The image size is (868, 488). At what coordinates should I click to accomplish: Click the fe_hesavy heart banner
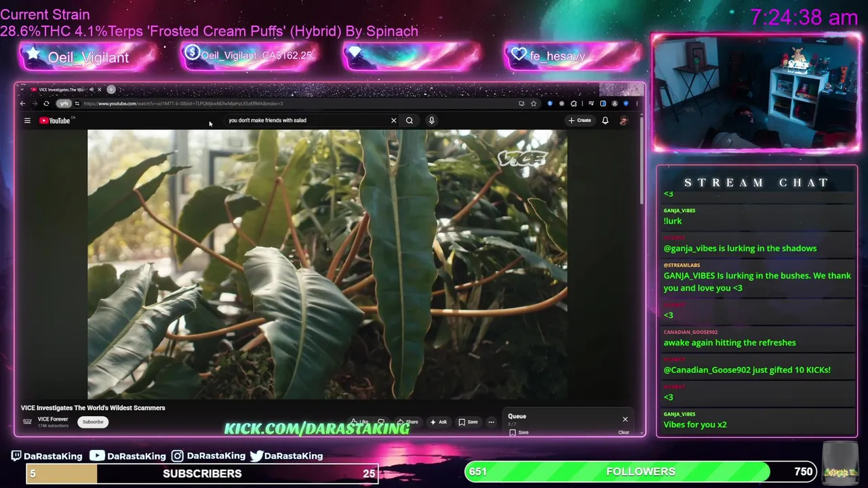572,56
